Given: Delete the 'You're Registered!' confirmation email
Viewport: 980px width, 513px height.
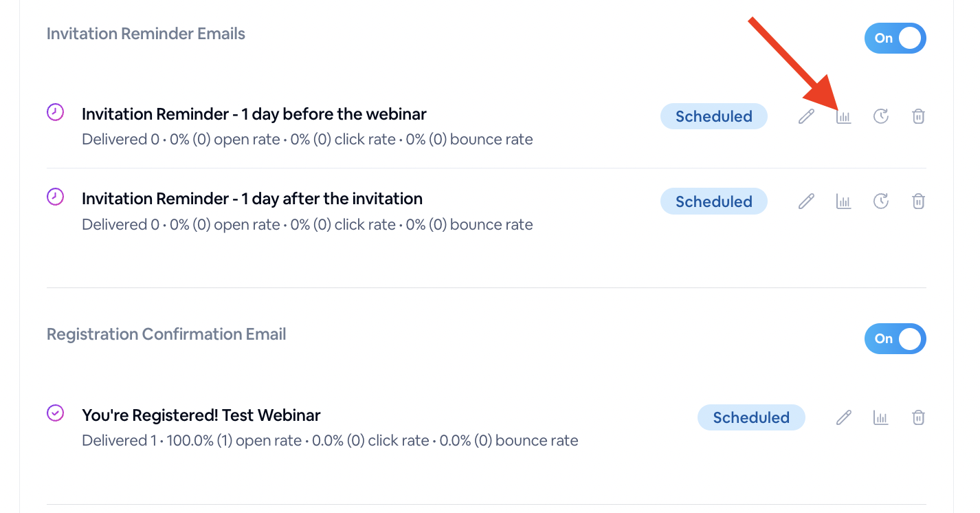Looking at the screenshot, I should click(918, 417).
